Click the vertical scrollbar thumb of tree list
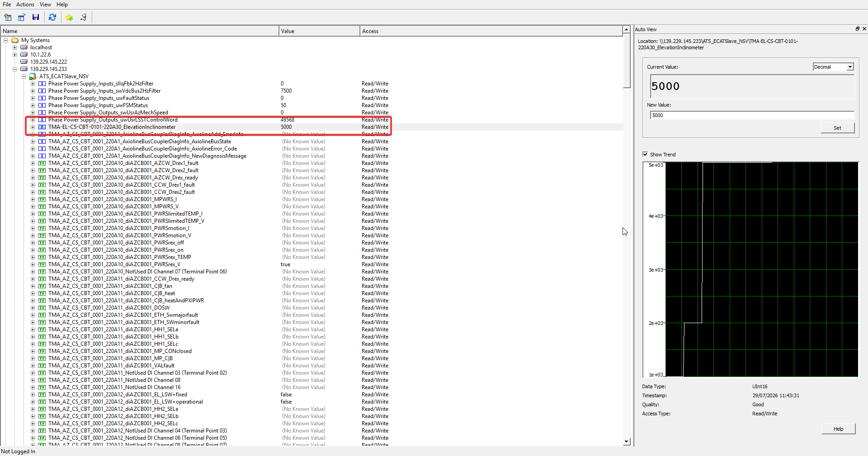 click(x=627, y=61)
